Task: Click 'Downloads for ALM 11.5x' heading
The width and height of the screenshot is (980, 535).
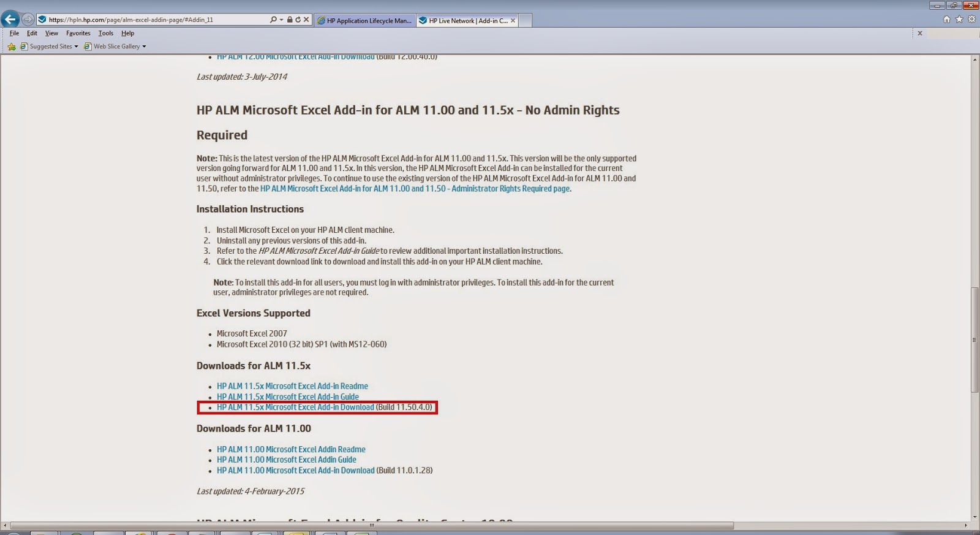Action: (254, 366)
